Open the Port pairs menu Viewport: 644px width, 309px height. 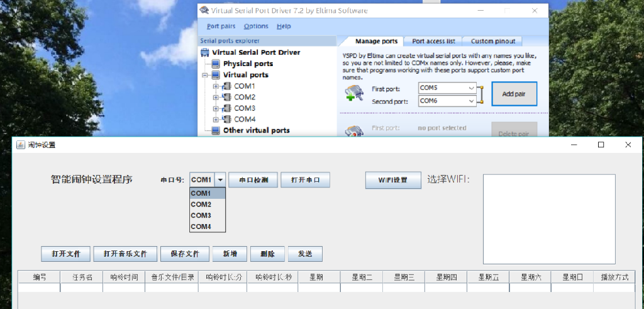tap(221, 26)
